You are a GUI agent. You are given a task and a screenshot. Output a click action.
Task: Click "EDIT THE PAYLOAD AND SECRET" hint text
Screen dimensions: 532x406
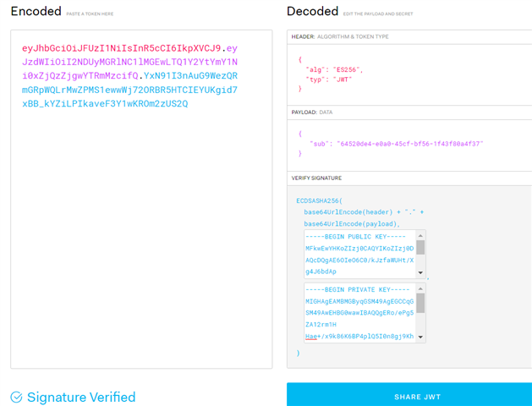(378, 14)
